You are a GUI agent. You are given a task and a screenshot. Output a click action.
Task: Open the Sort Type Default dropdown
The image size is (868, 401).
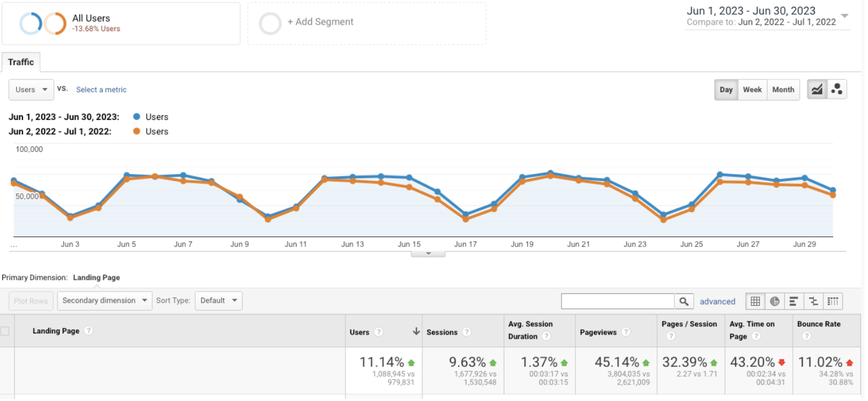coord(218,300)
